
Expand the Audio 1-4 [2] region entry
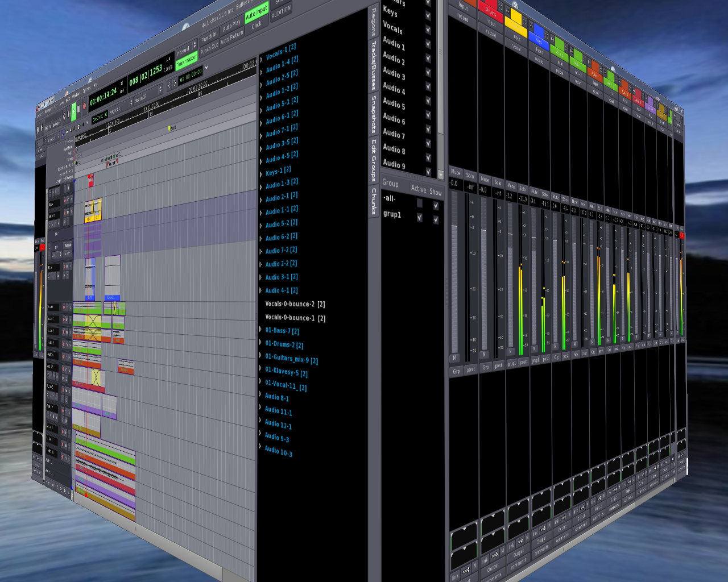(x=262, y=72)
